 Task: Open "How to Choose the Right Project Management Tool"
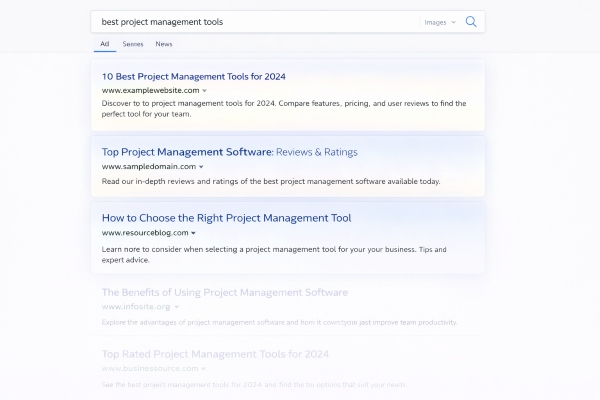pyautogui.click(x=226, y=217)
